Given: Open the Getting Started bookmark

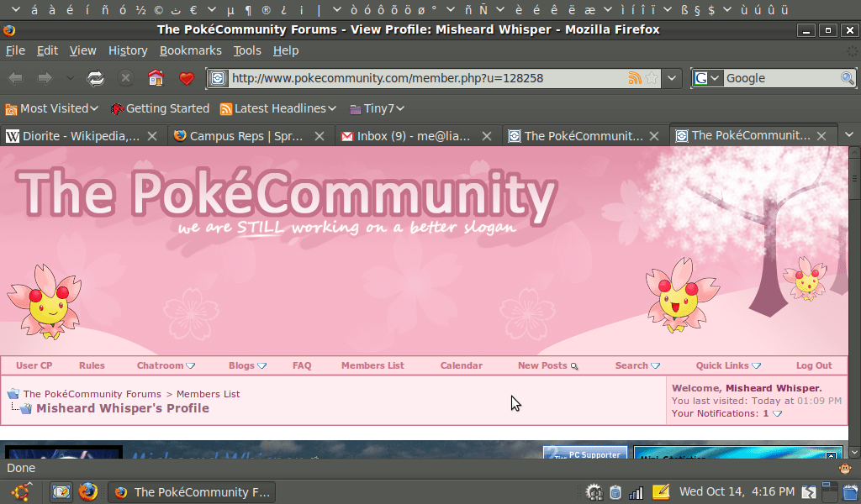Looking at the screenshot, I should click(160, 108).
